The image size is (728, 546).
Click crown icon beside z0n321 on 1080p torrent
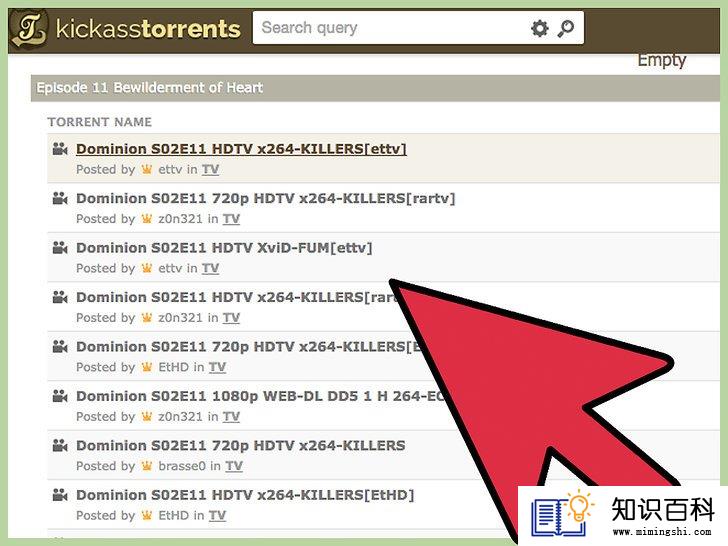point(147,416)
